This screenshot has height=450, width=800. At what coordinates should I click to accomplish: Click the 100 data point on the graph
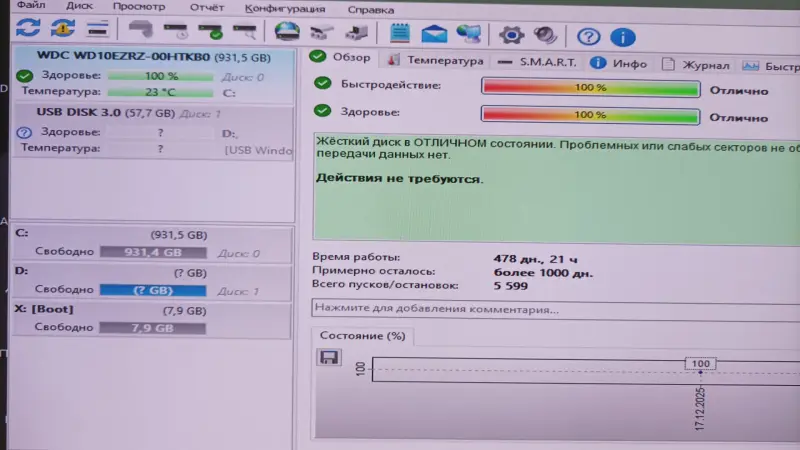click(701, 364)
